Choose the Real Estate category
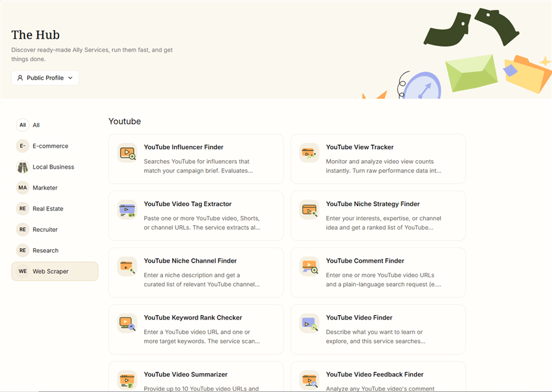 coord(48,209)
